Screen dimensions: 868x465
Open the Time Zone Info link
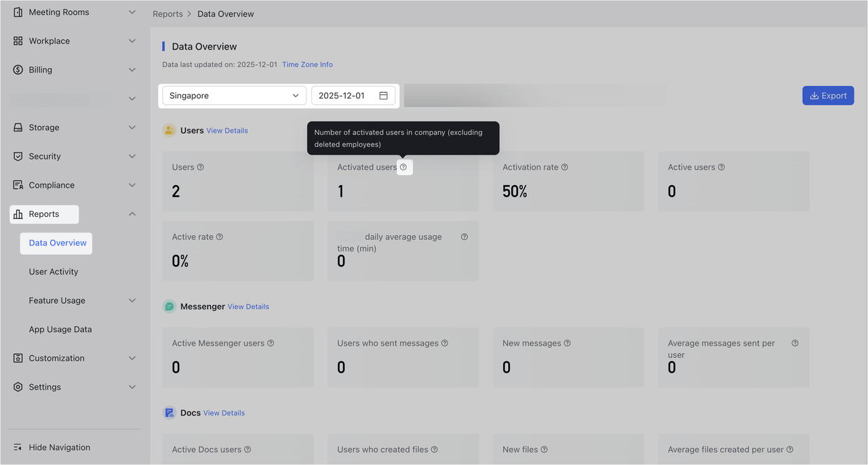click(307, 64)
